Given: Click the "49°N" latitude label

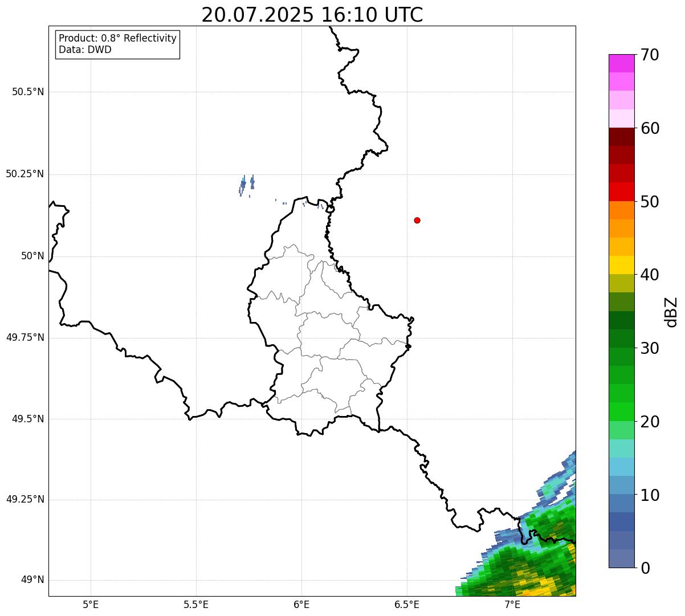Looking at the screenshot, I should point(32,580).
